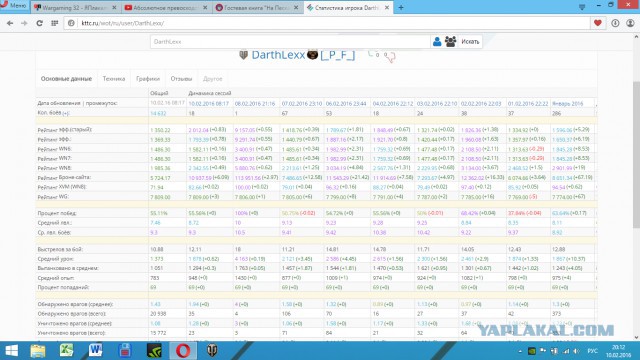Viewport: 640px width, 360px height.
Task: Show hidden system tray icons
Action: 520,351
